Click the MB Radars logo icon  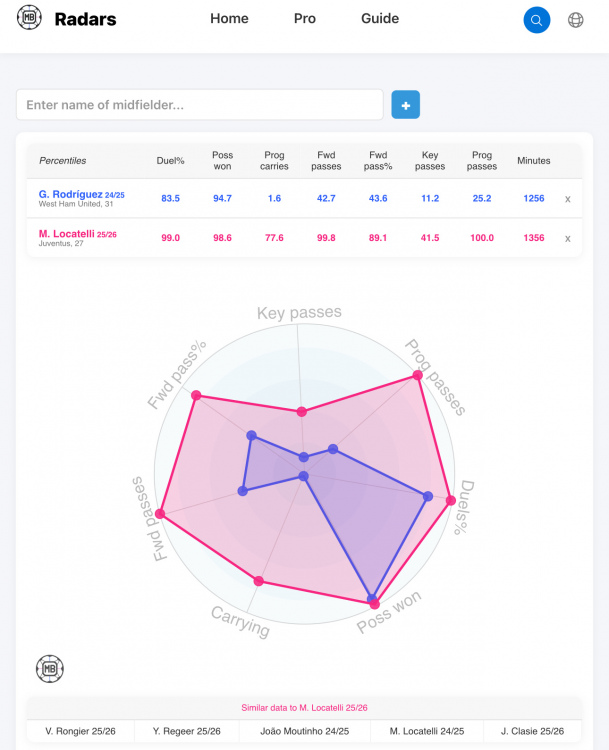point(29,19)
